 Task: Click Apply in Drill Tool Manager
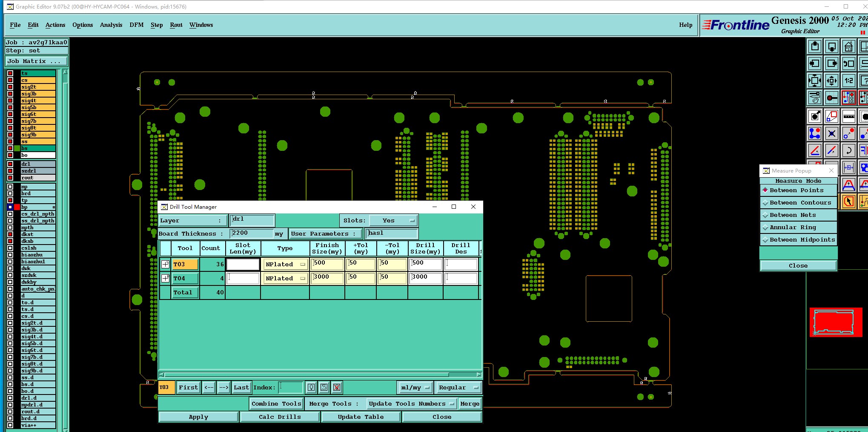tap(198, 417)
